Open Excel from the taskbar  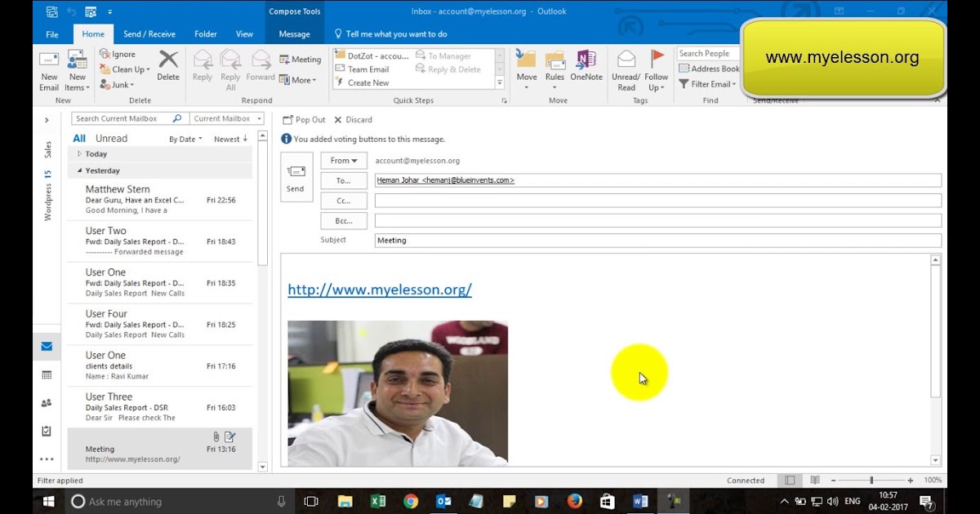(378, 501)
